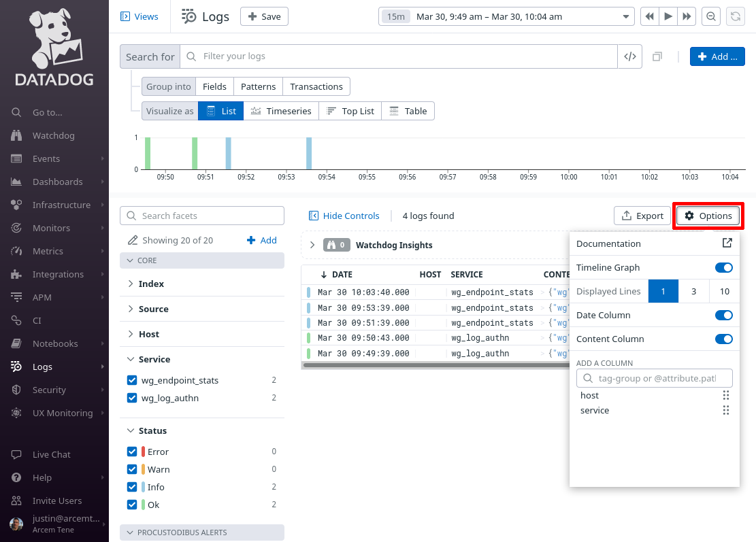The image size is (756, 542).
Task: Uncheck the wg_endpoint_stats service facet
Action: (132, 380)
